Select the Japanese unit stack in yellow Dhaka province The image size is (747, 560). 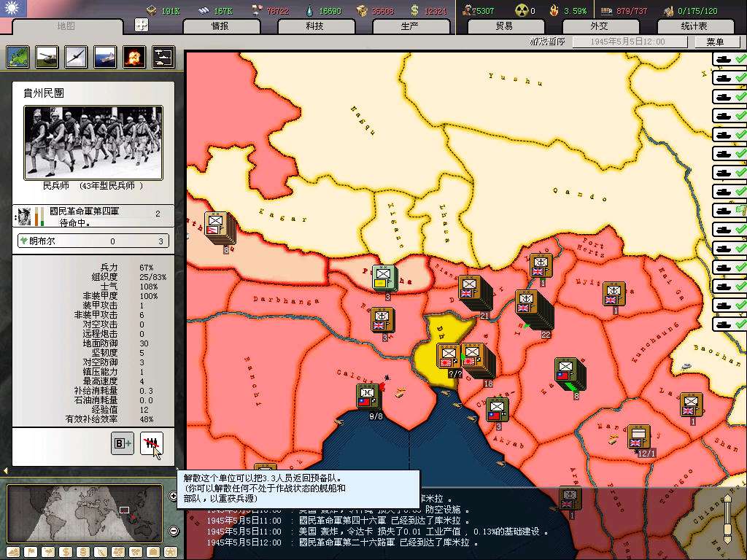[449, 356]
